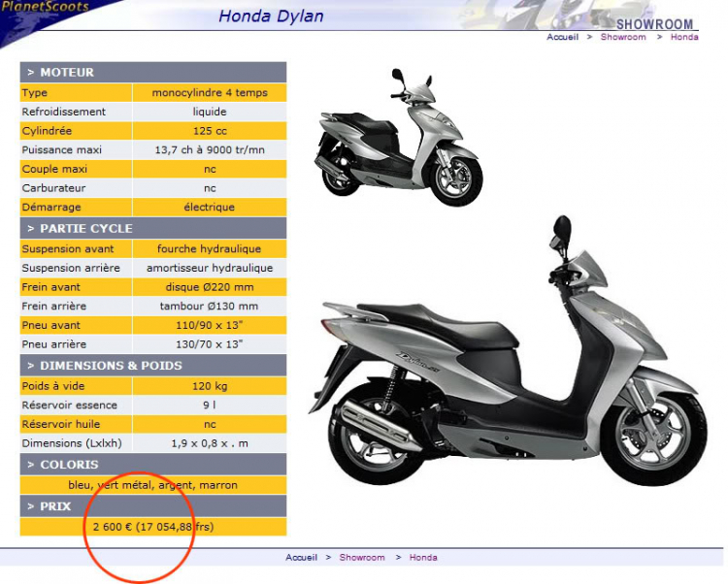Click the large Honda Dylan scooter image

click(508, 351)
